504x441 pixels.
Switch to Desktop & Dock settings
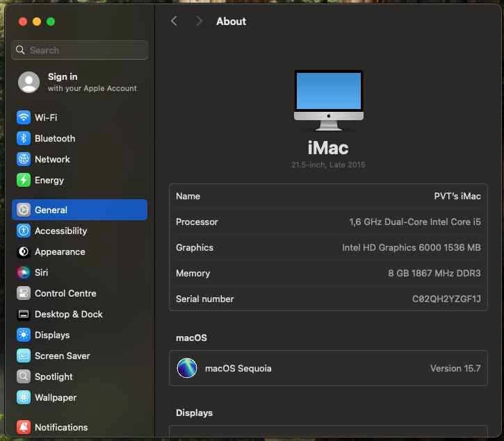click(68, 314)
